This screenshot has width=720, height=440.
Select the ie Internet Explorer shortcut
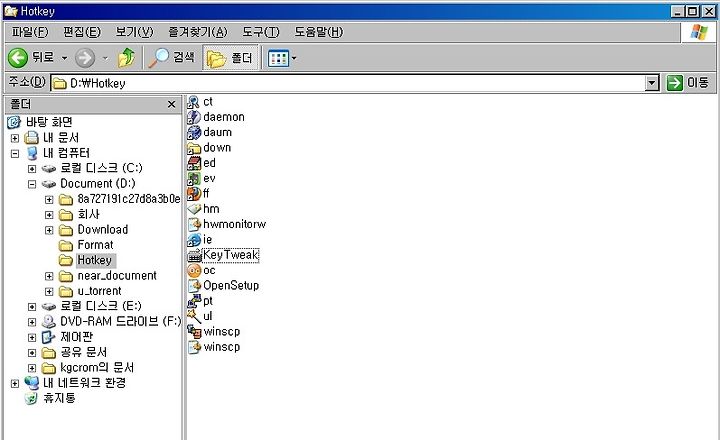click(193, 240)
